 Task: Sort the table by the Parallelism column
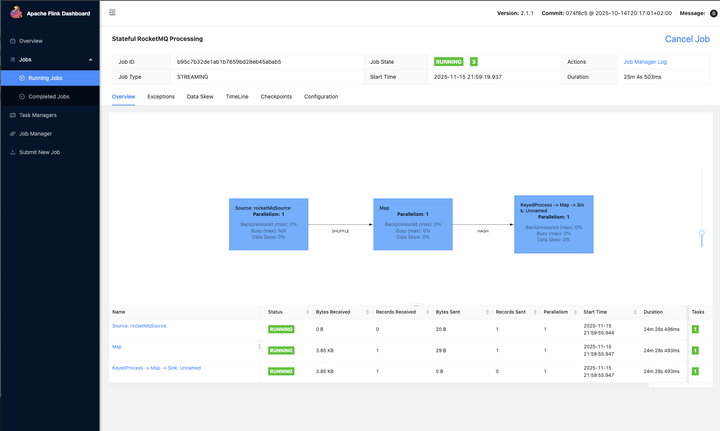[x=575, y=312]
